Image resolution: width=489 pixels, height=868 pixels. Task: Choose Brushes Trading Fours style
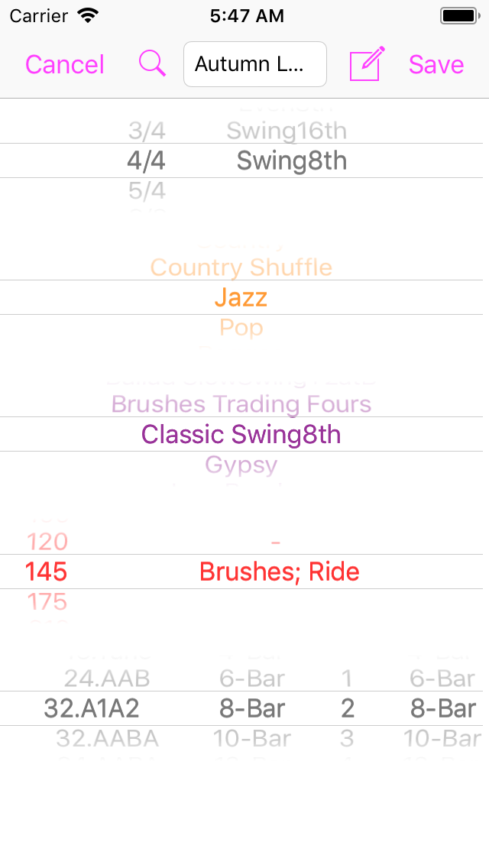click(x=241, y=404)
